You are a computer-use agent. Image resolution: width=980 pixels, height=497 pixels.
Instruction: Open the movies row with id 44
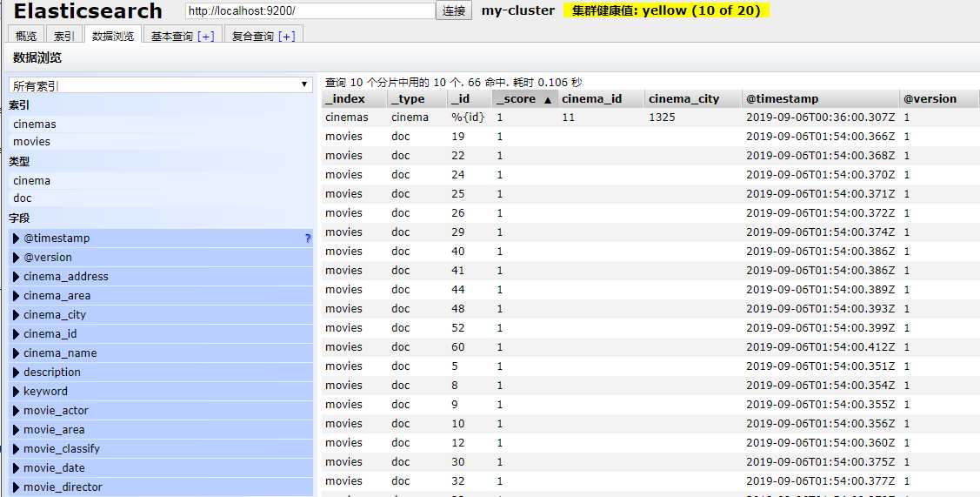pos(650,290)
